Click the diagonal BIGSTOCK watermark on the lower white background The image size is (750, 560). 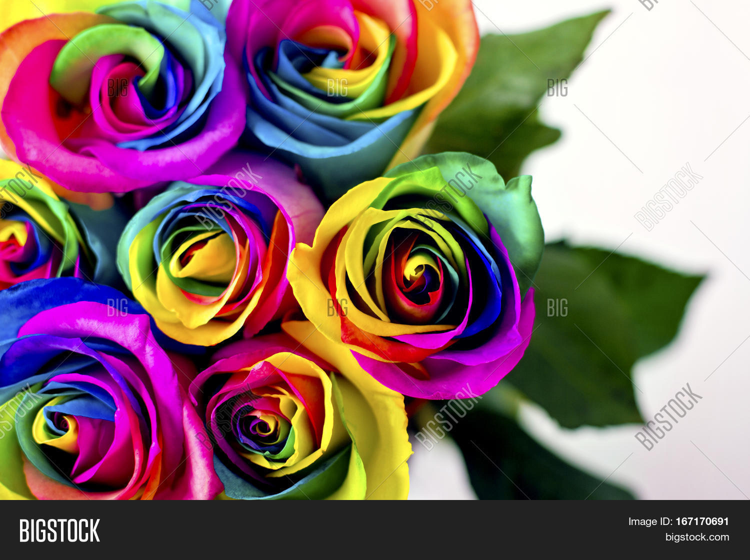click(668, 416)
